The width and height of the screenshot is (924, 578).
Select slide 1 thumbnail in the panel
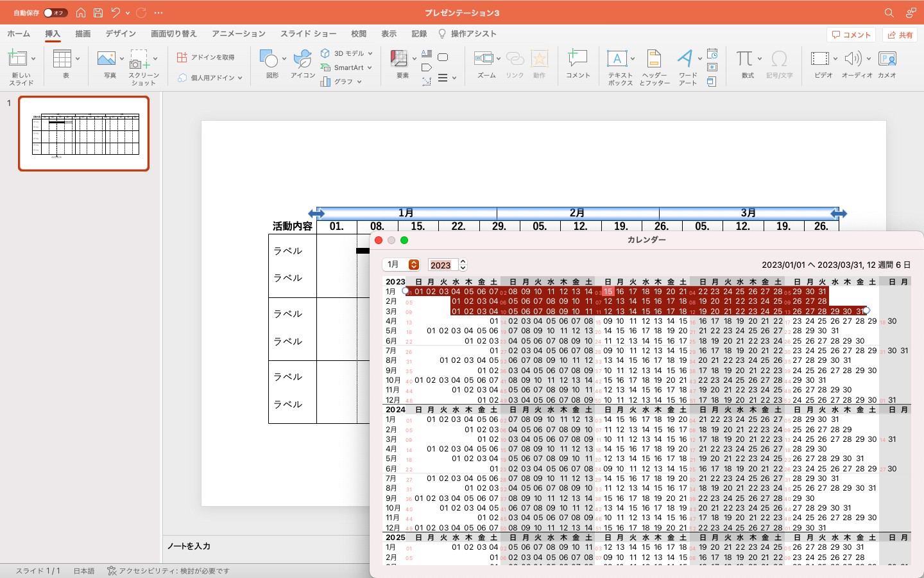[x=84, y=134]
